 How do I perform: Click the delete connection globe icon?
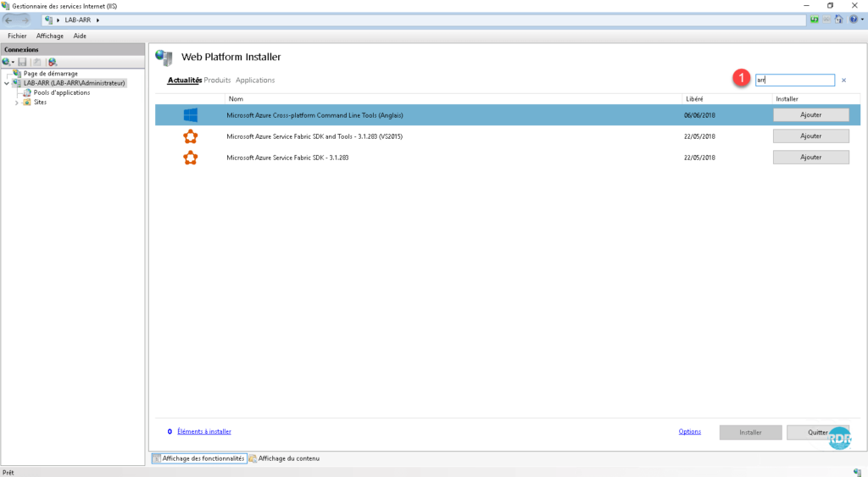coord(53,62)
